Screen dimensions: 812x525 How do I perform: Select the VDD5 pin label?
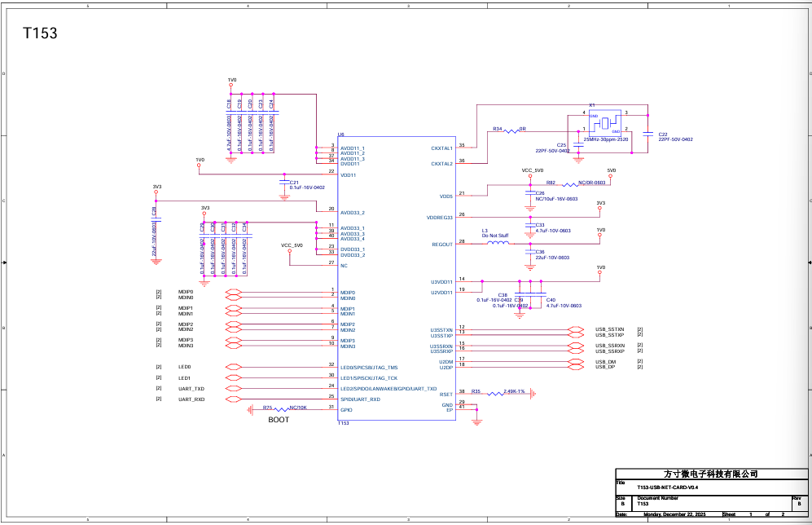446,196
